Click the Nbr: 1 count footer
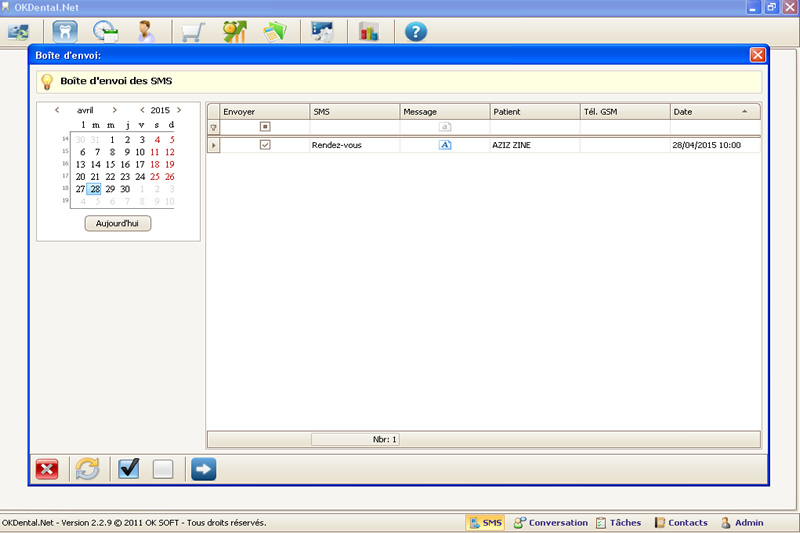Viewport: 800px width, 533px height. (x=356, y=439)
